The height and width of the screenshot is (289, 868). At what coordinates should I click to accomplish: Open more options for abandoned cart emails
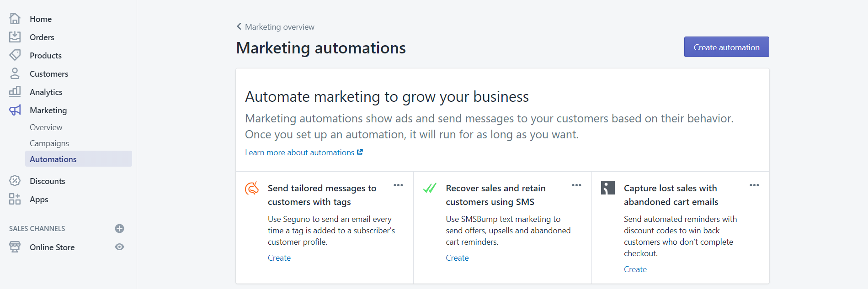point(754,185)
